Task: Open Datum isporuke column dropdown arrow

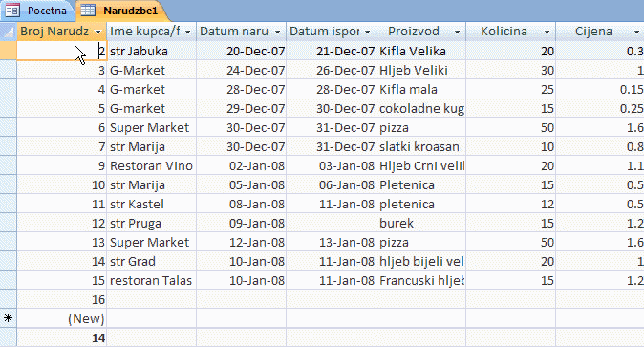Action: coord(367,32)
